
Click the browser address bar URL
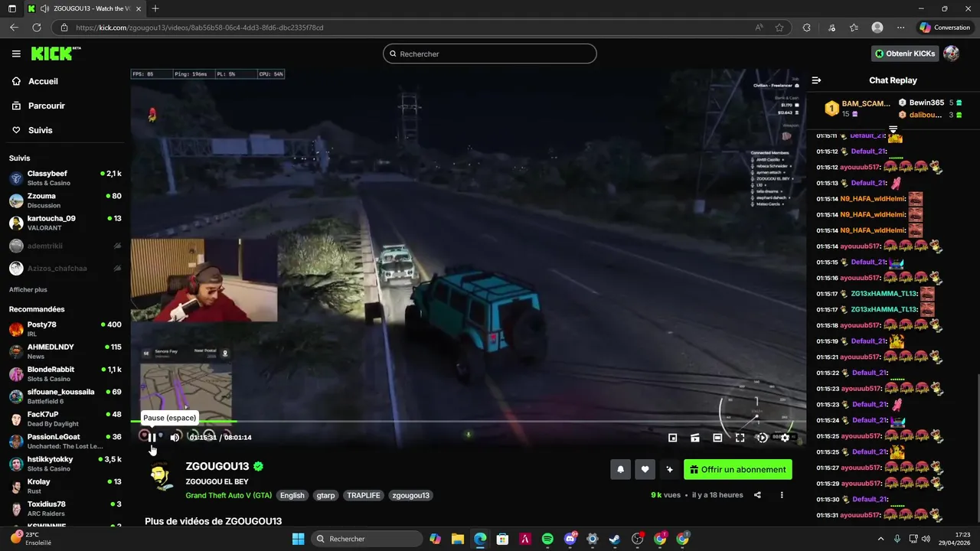coord(200,28)
